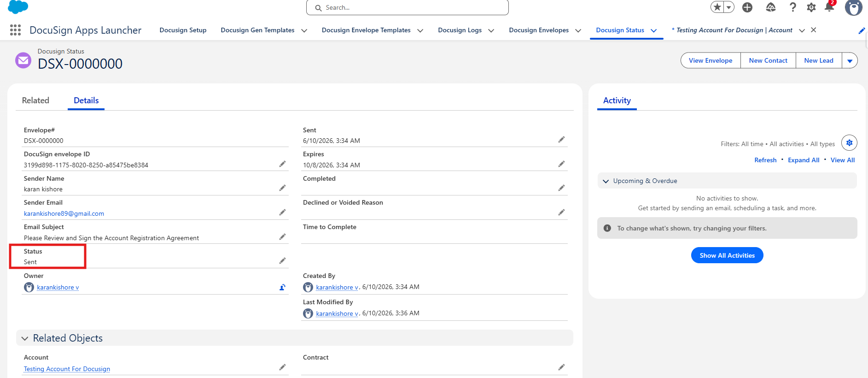This screenshot has width=868, height=378.
Task: Open the App Launcher grid icon
Action: [15, 30]
